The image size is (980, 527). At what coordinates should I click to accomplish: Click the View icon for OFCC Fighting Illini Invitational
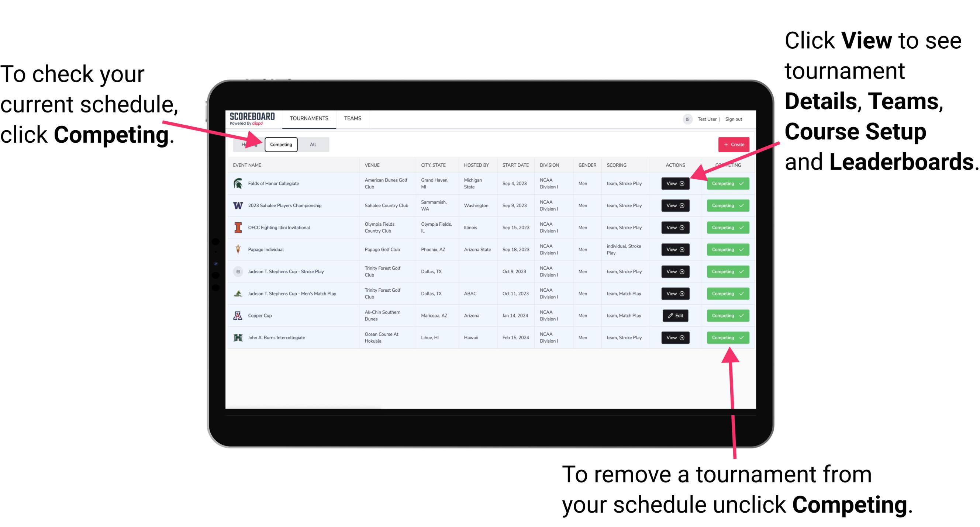[675, 227]
